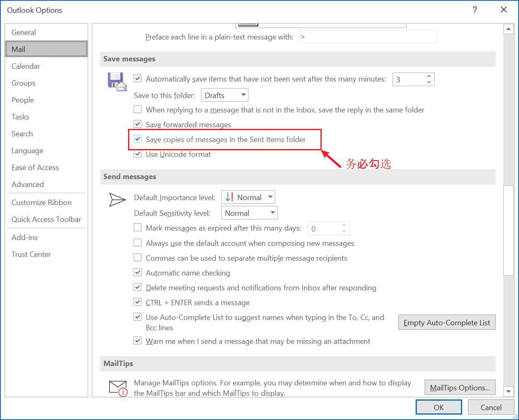The width and height of the screenshot is (519, 420).
Task: Toggle CTRL + ENTER sends a message
Action: (138, 302)
